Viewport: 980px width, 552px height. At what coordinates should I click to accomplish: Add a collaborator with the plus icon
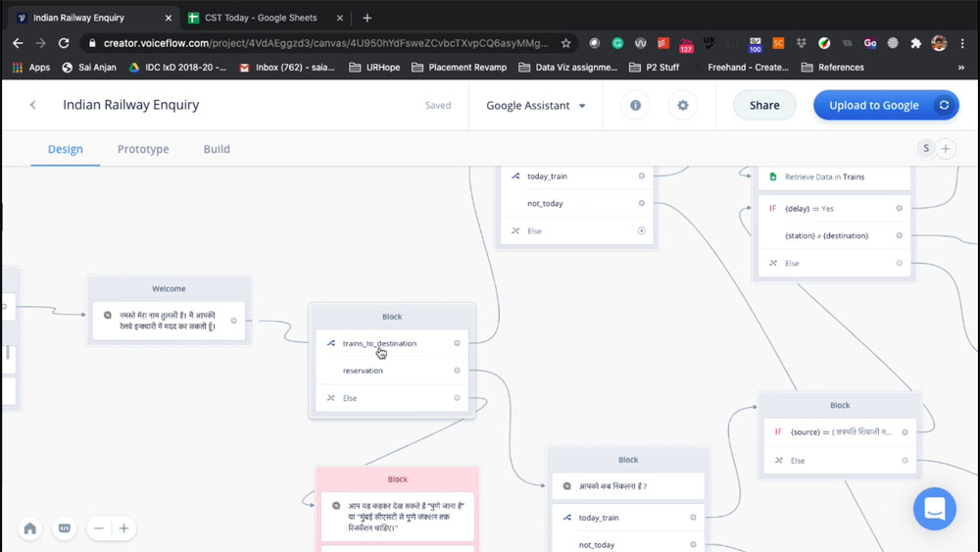[x=946, y=149]
